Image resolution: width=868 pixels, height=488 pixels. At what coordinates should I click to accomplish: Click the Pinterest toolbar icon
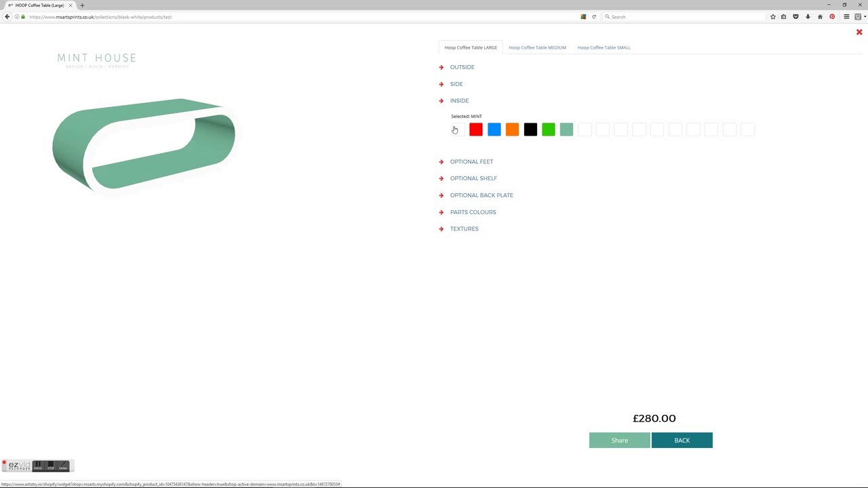click(832, 16)
